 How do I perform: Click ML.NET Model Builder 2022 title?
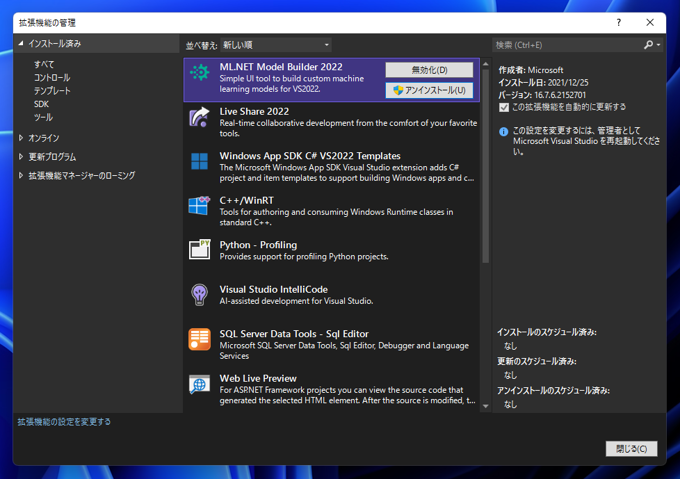click(x=281, y=67)
